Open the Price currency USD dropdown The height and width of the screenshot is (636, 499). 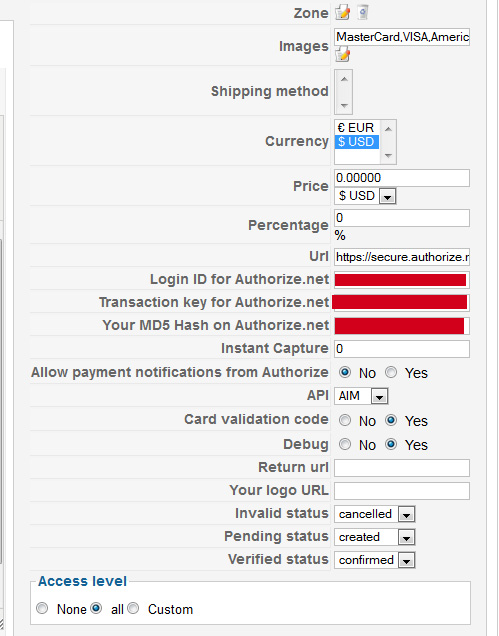coord(365,196)
